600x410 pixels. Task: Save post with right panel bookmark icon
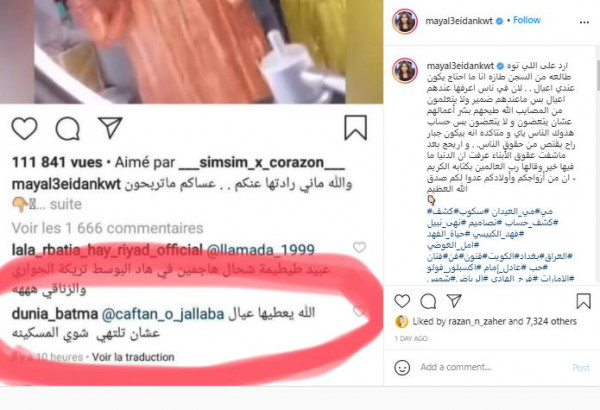pyautogui.click(x=584, y=301)
